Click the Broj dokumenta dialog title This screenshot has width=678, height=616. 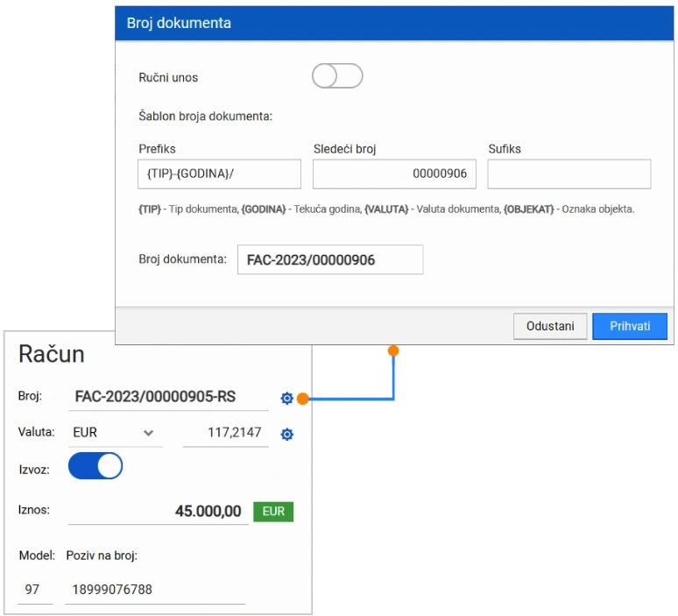click(x=179, y=23)
